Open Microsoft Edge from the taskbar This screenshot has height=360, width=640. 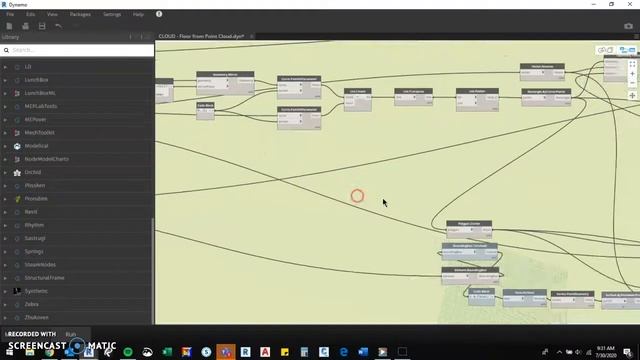[x=344, y=352]
